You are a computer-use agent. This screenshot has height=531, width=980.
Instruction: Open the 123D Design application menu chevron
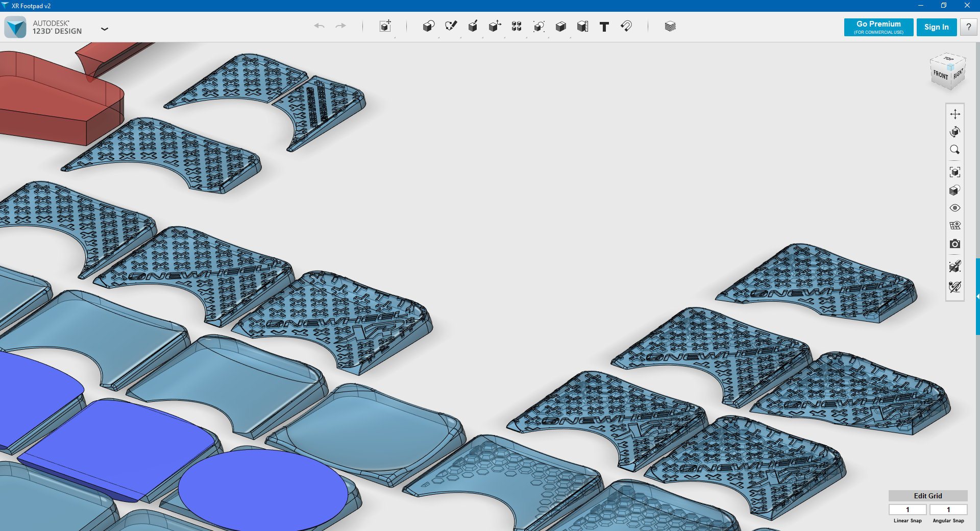click(x=105, y=29)
